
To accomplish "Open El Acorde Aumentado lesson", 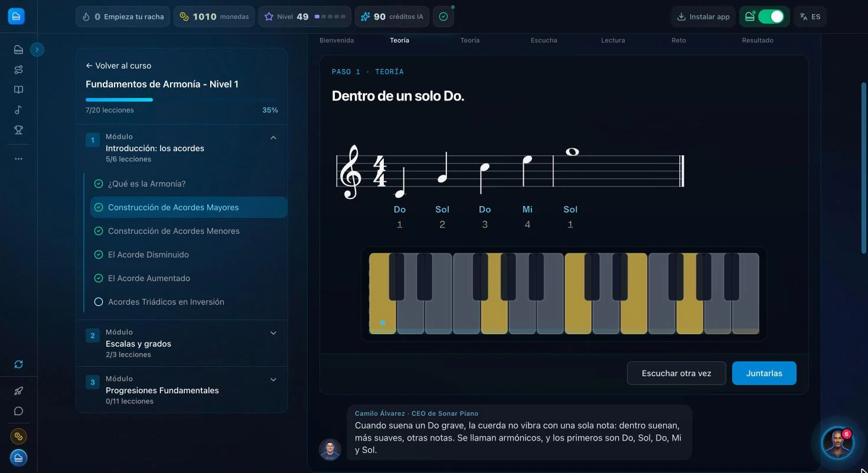I will pyautogui.click(x=189, y=278).
